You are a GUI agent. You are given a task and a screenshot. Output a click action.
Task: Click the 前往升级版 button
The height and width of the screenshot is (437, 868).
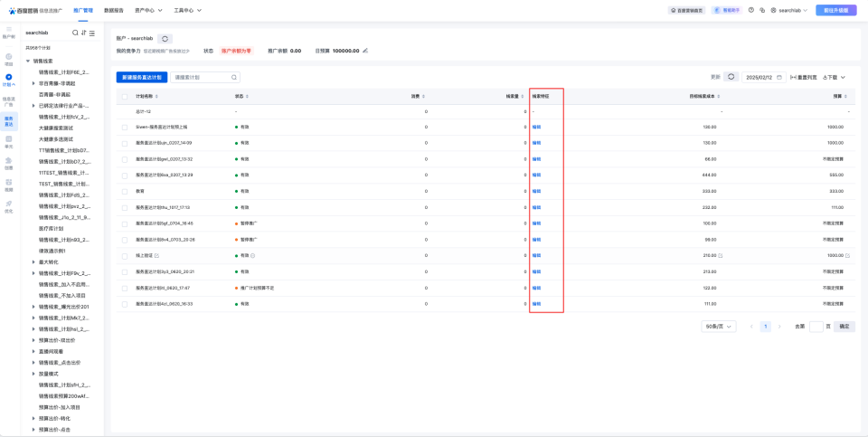[835, 10]
